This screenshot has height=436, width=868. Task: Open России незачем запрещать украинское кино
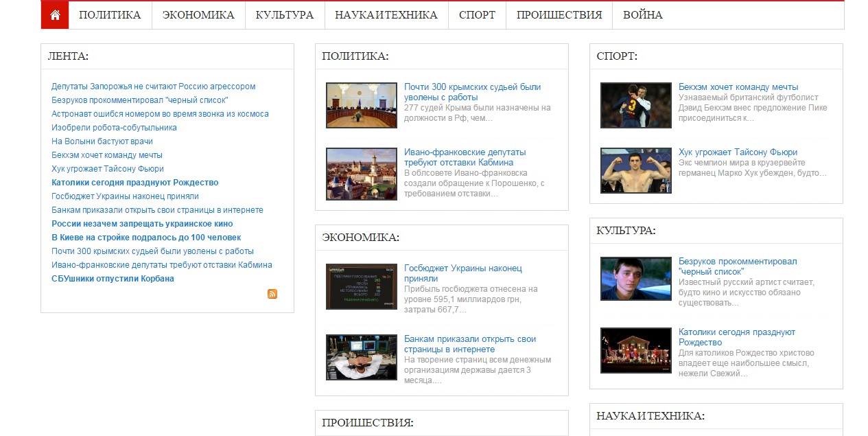142,224
